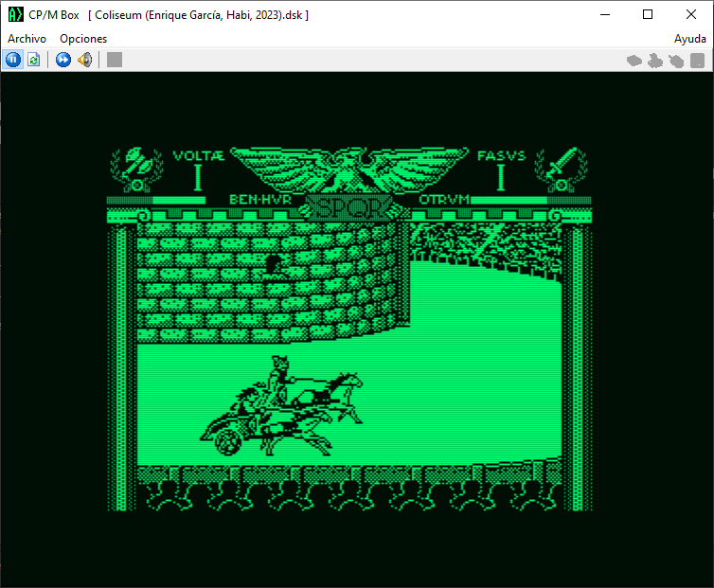Screen dimensions: 714x588
Task: Click the BEN-HVR player label
Action: click(x=260, y=200)
